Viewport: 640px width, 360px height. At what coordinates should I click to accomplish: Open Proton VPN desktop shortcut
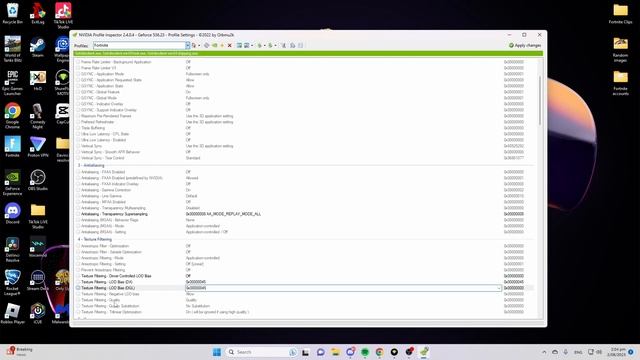pyautogui.click(x=38, y=147)
